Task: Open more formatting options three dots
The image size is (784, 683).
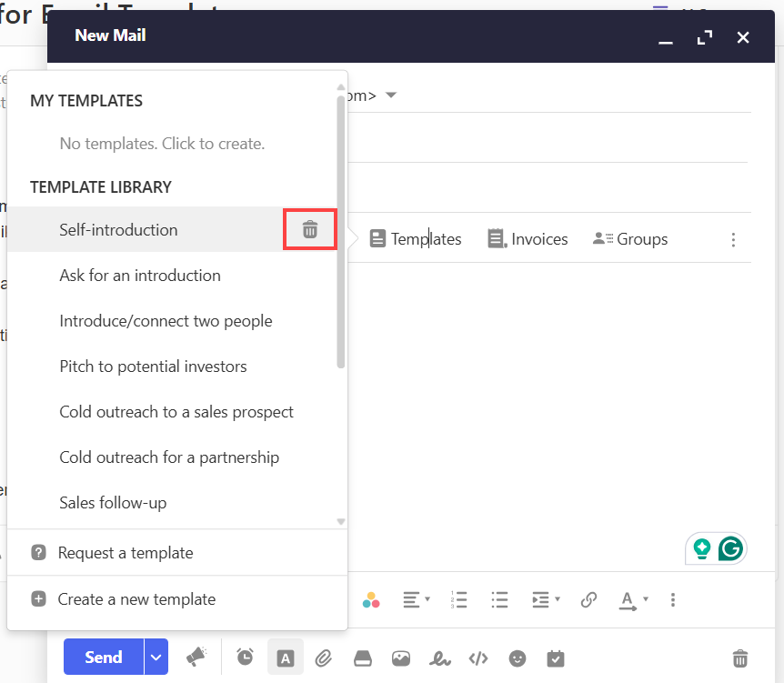Action: tap(673, 599)
